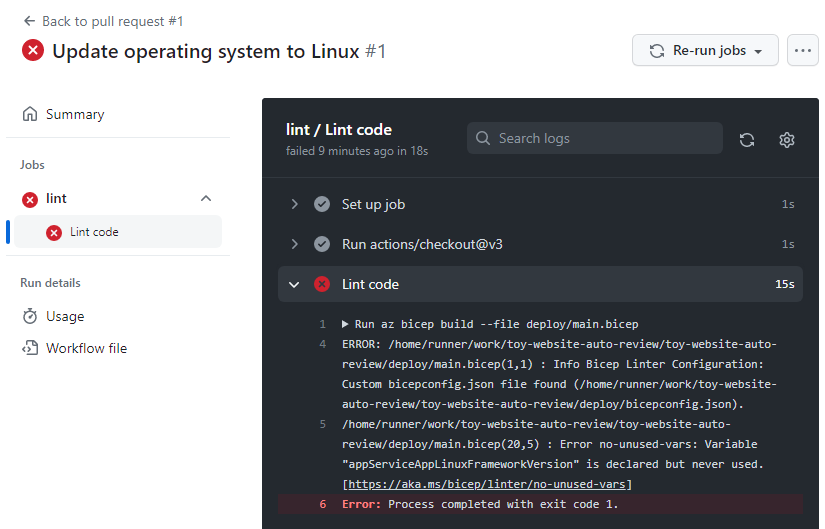Click the Summary home icon
This screenshot has width=825, height=529.
pos(30,114)
